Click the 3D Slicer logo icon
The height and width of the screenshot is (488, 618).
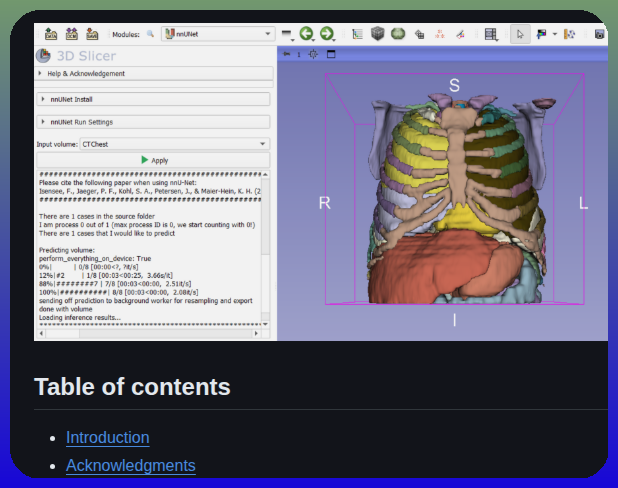click(43, 56)
